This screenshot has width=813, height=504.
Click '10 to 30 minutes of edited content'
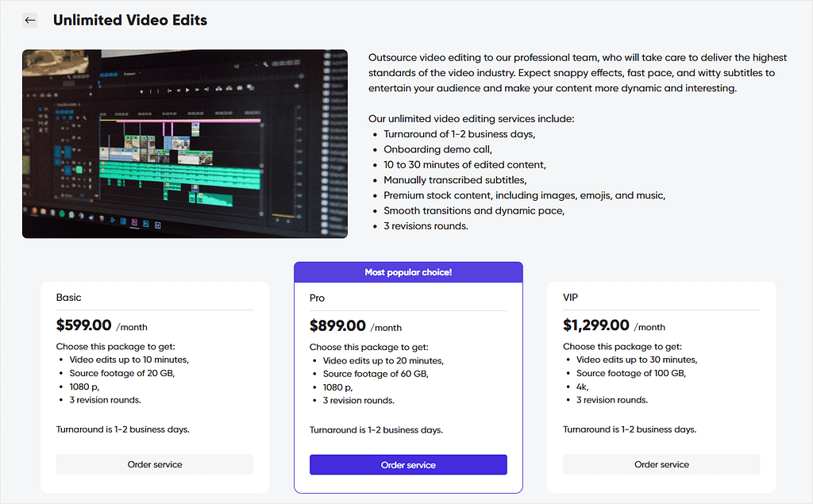pyautogui.click(x=464, y=164)
